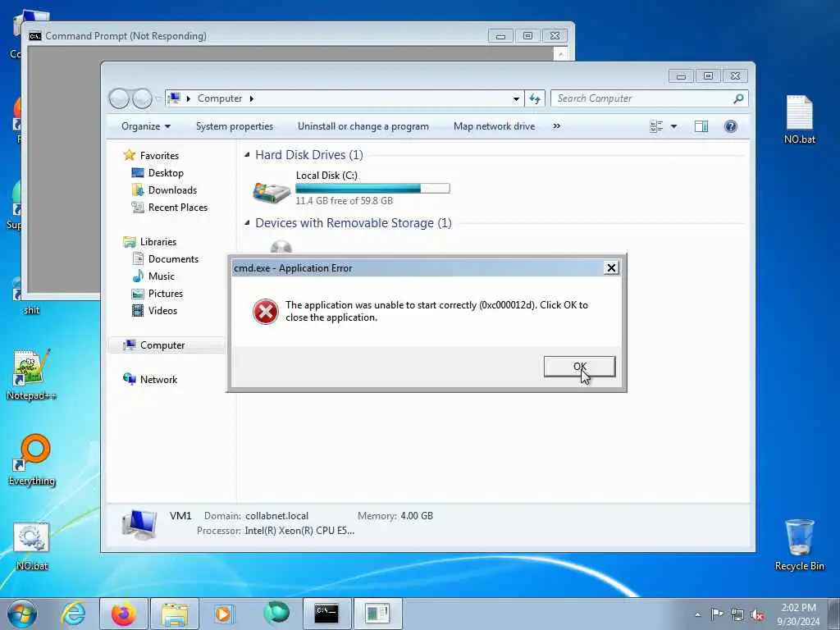Select the NO.bat file on desktop right
Image resolution: width=840 pixels, height=630 pixels.
[x=799, y=120]
